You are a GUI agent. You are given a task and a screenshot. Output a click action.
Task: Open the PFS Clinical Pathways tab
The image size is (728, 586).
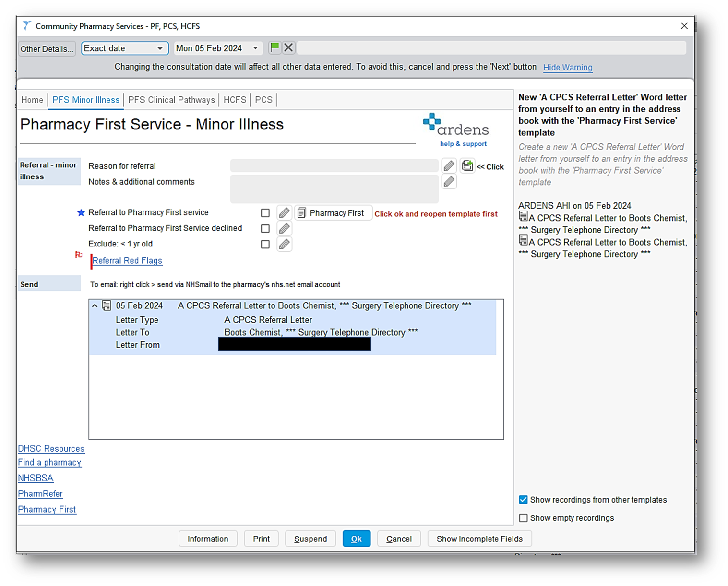171,100
